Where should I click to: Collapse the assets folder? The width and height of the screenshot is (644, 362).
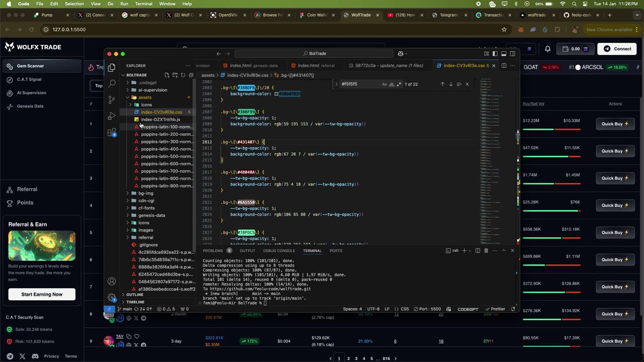click(x=145, y=98)
